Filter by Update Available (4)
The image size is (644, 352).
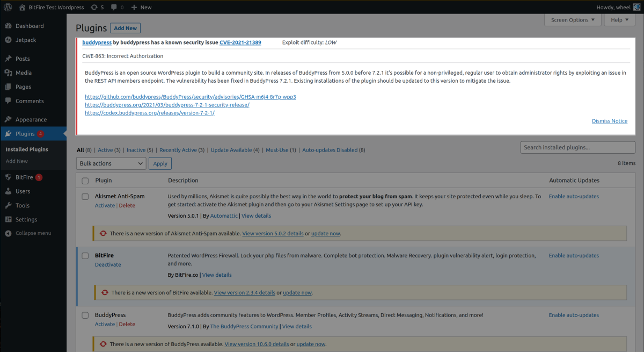235,150
